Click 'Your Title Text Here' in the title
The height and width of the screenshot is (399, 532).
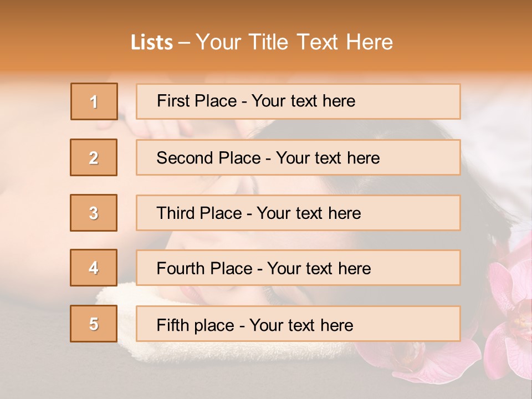(294, 42)
